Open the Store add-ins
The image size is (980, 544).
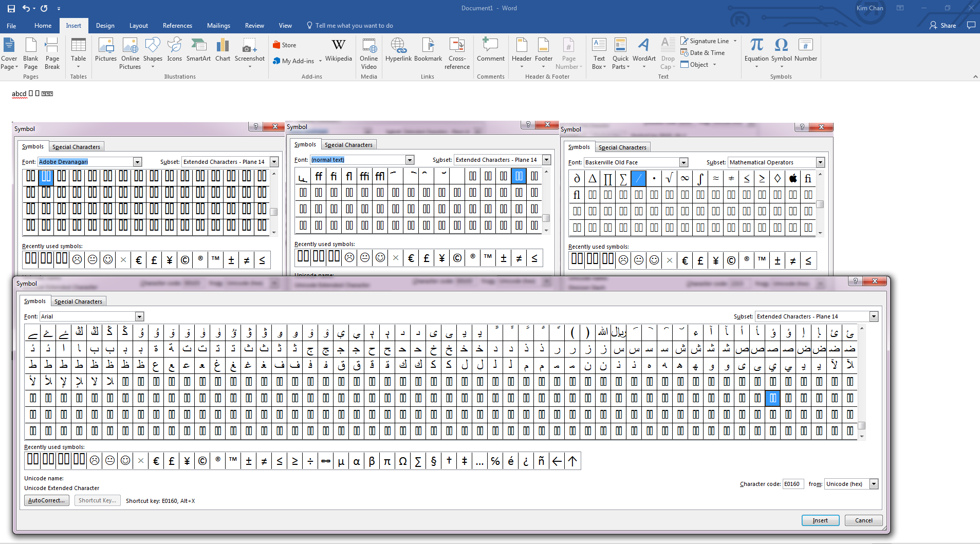[x=285, y=45]
